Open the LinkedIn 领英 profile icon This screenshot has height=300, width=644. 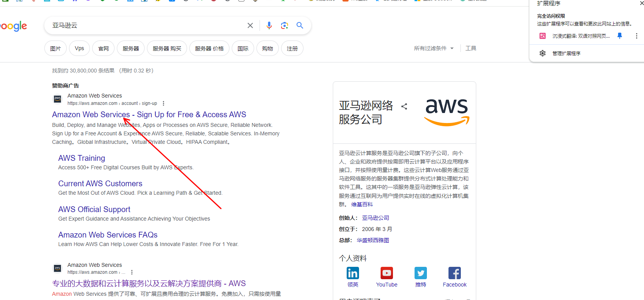[353, 273]
